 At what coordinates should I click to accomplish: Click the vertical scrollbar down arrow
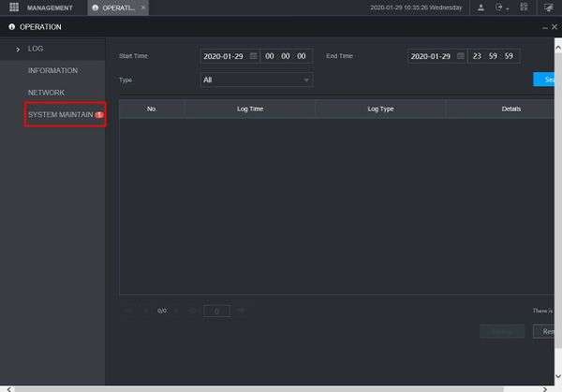coord(558,377)
